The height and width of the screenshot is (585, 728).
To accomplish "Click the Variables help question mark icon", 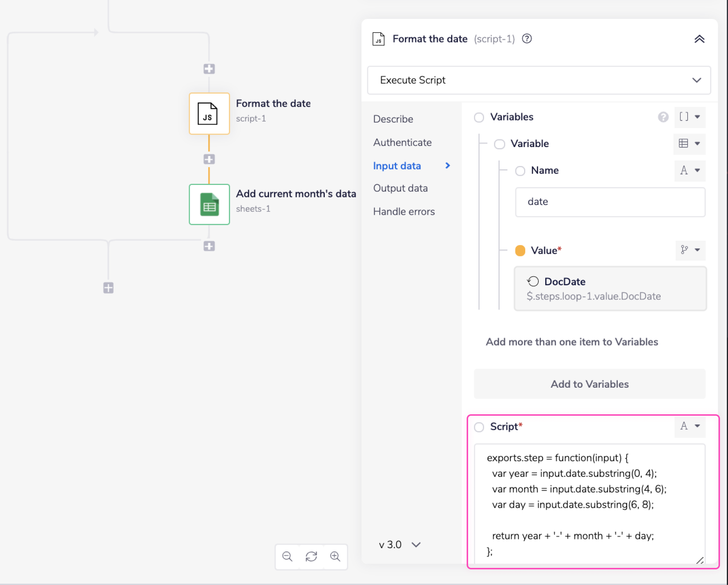I will click(x=663, y=117).
